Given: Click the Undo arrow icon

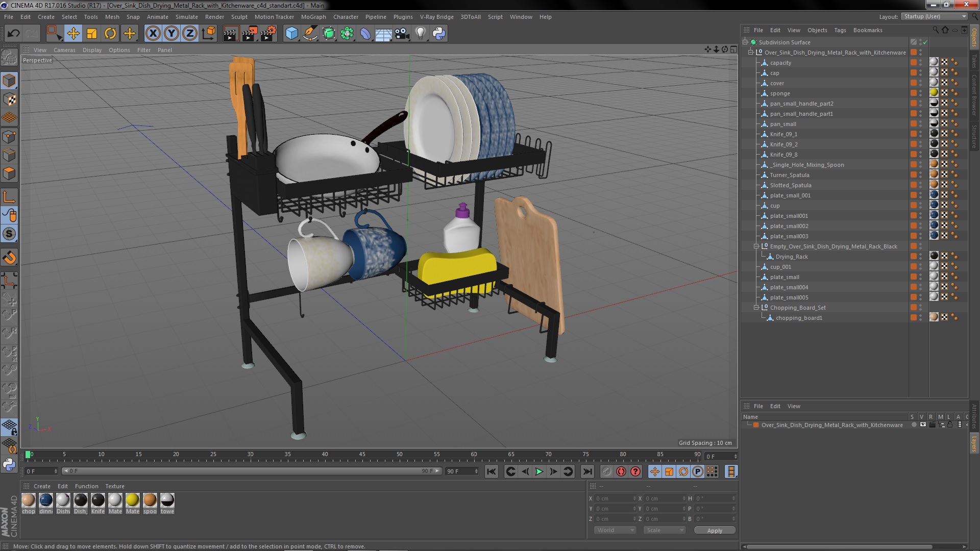Looking at the screenshot, I should 13,34.
